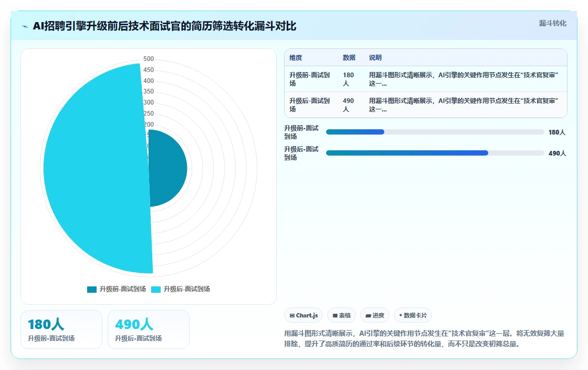
Task: Open the 490人 data card
Action: pyautogui.click(x=149, y=330)
